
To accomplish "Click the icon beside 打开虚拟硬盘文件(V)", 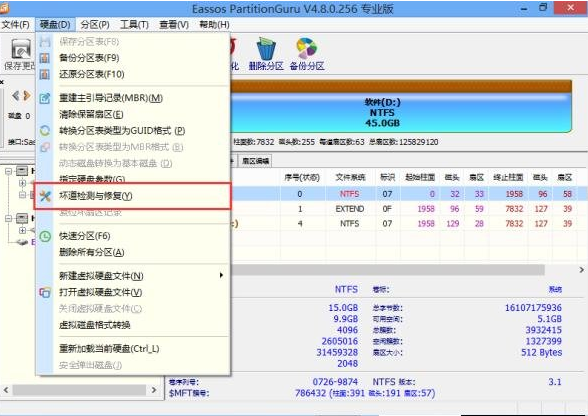I will pyautogui.click(x=45, y=292).
